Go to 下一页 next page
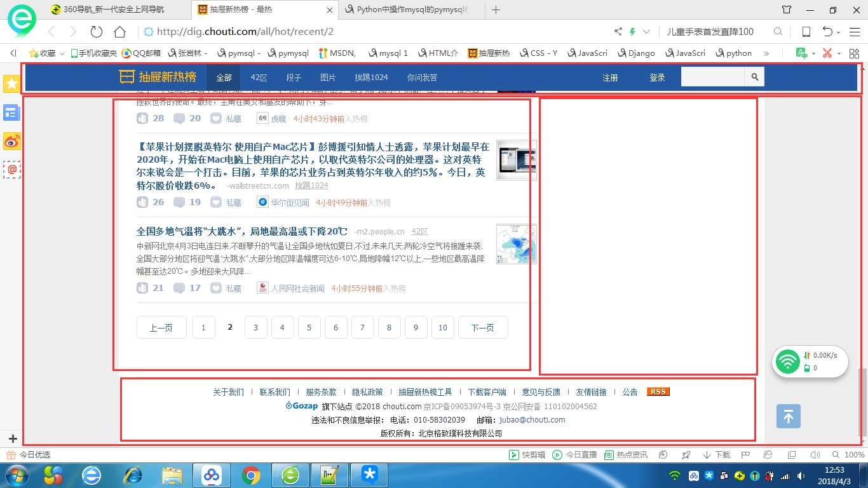This screenshot has width=868, height=488. (483, 327)
